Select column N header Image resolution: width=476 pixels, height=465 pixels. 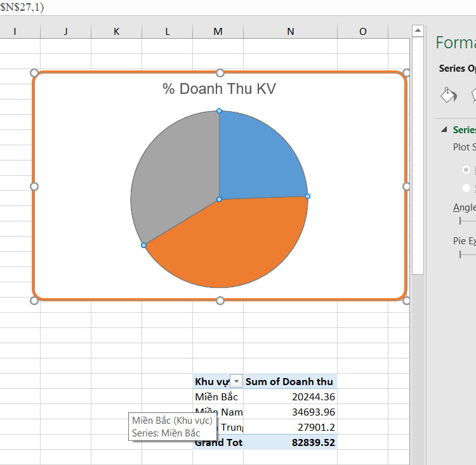pos(290,31)
